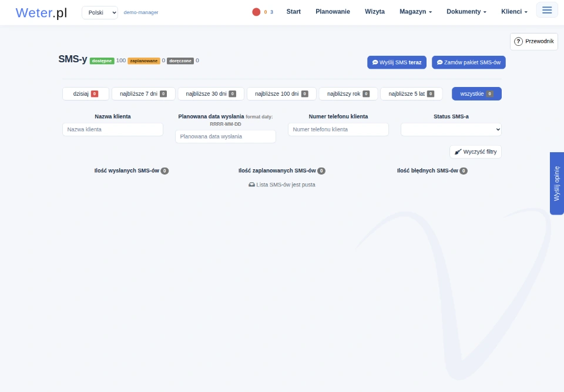Click the Weter.pl logo

tap(41, 12)
